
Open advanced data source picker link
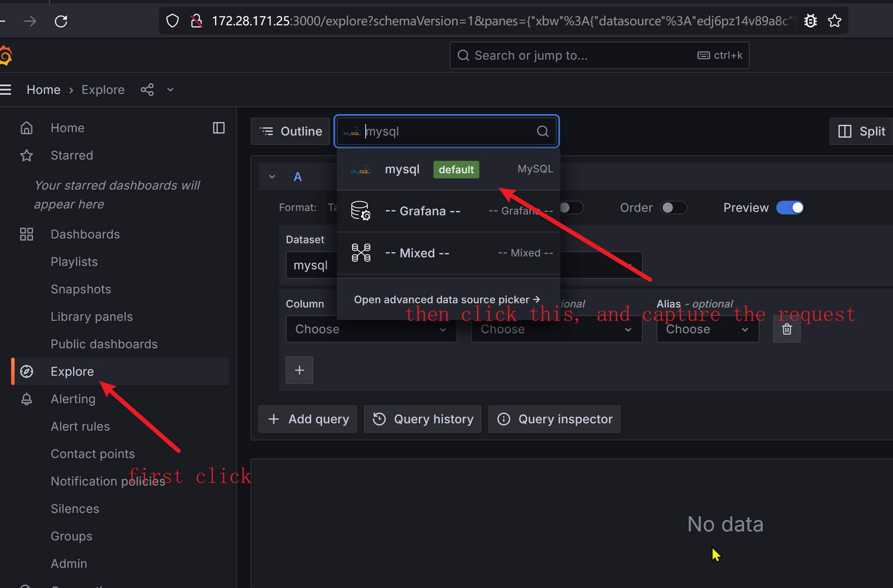[447, 299]
